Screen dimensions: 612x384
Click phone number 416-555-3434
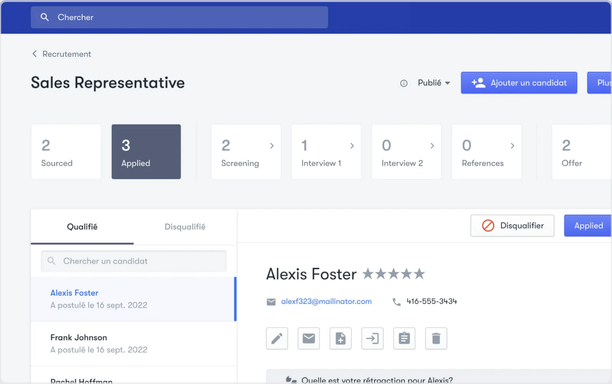coord(432,301)
